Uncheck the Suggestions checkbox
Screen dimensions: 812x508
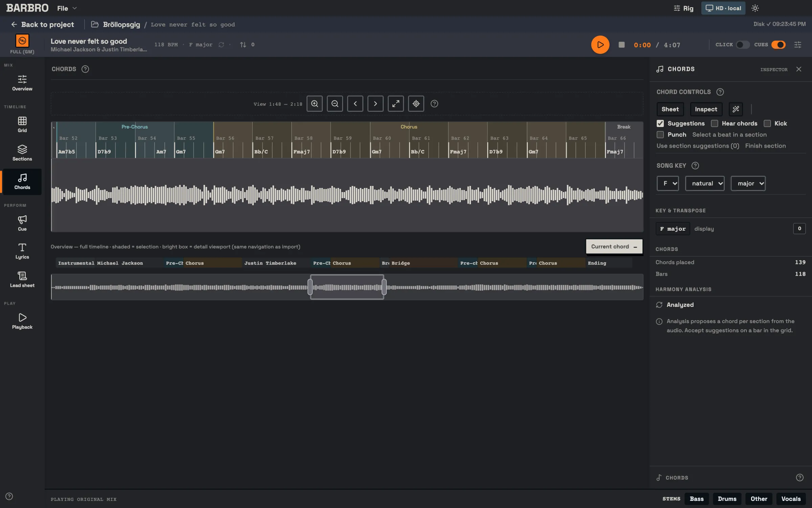pos(660,123)
